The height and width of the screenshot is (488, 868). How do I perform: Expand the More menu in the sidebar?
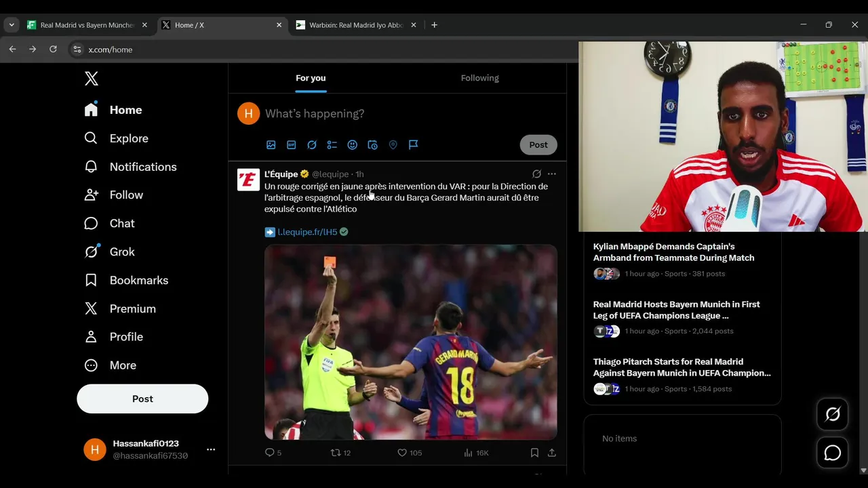[x=110, y=365]
